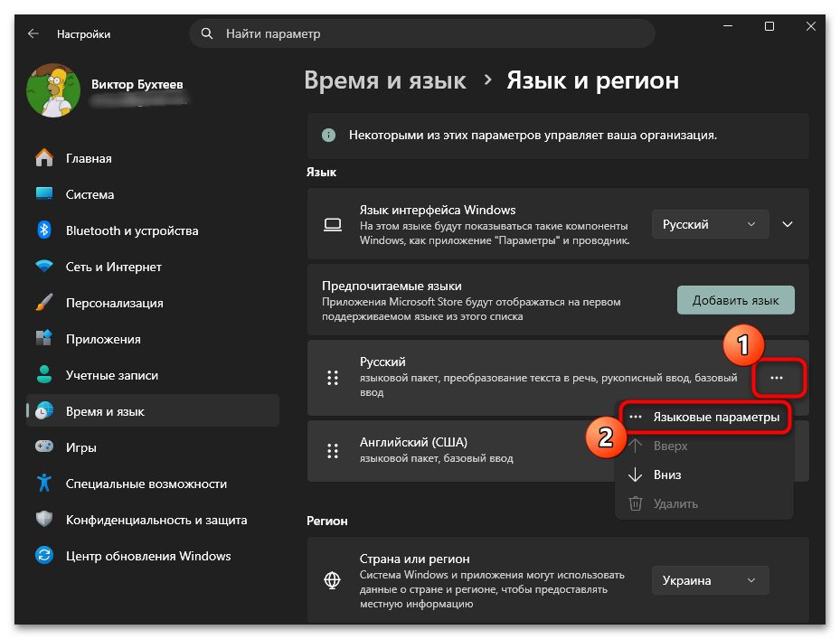Click the info icon in organization notice
The height and width of the screenshot is (639, 840).
[x=328, y=135]
